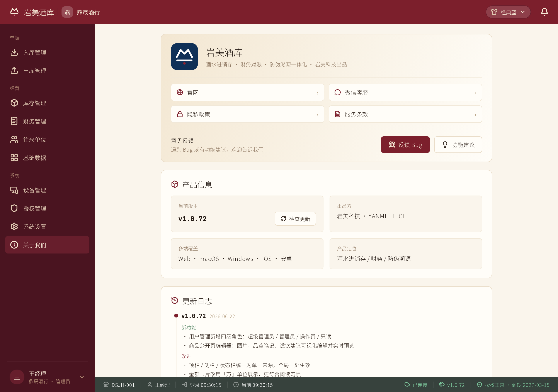Open 出库管理 in the sidebar
This screenshot has height=392, width=558.
coord(47,71)
